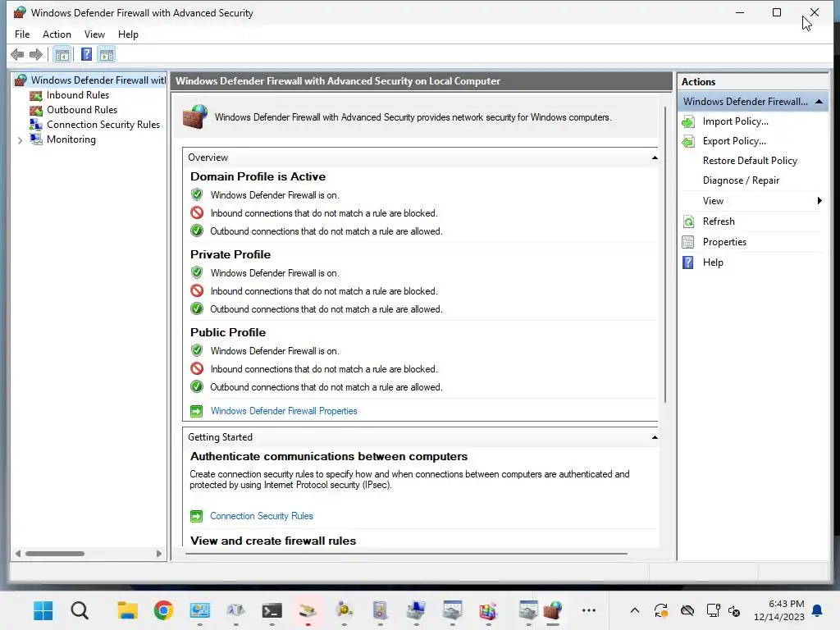Click green arrow icon beside Connection Security Rules link

pyautogui.click(x=197, y=516)
